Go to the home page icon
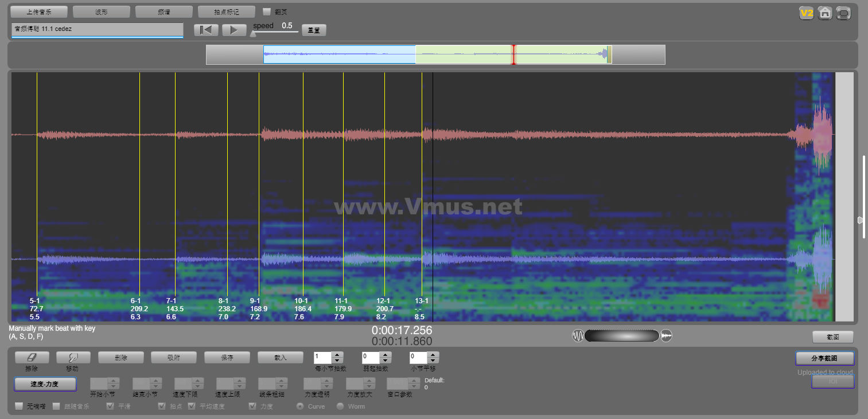868x419 pixels. 825,13
